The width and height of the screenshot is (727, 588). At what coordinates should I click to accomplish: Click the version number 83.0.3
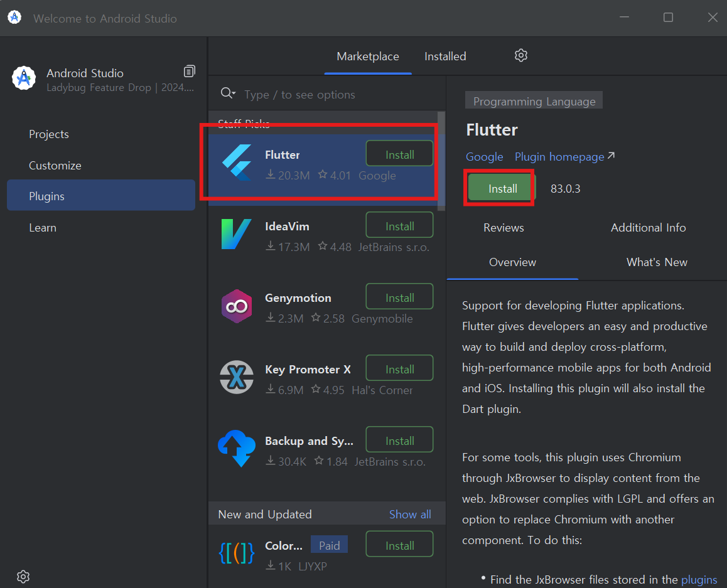click(565, 189)
